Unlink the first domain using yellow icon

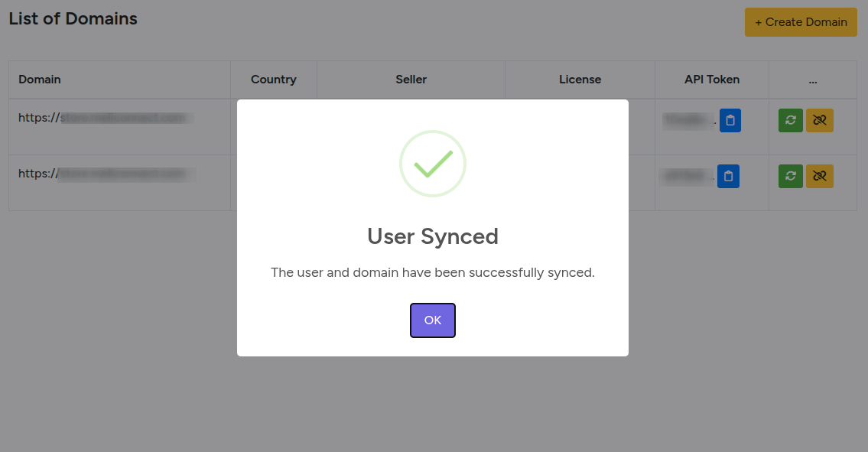pyautogui.click(x=820, y=120)
